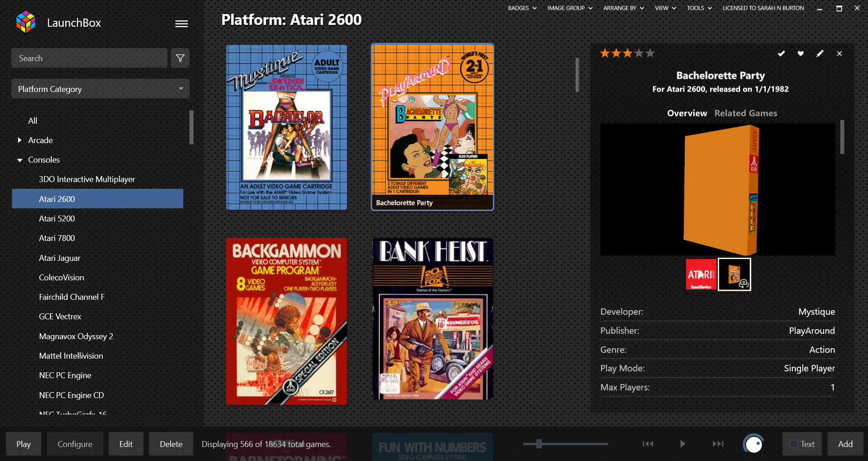Skip to previous music track
This screenshot has width=868, height=461.
(x=648, y=444)
